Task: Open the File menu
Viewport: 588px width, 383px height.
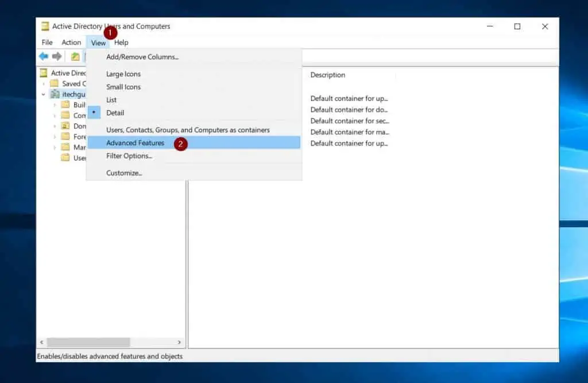Action: click(47, 42)
